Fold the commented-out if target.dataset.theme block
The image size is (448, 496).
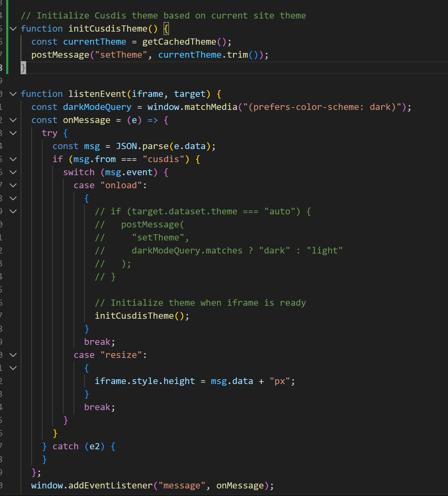13,211
